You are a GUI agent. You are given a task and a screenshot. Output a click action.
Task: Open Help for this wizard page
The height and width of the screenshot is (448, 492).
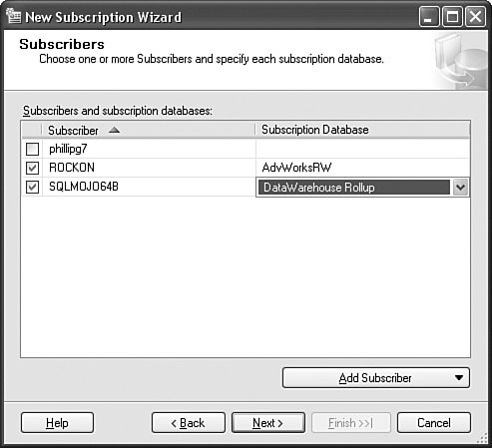(x=57, y=423)
